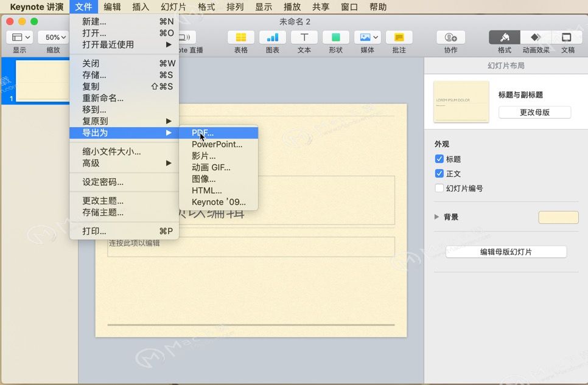The height and width of the screenshot is (385, 588).
Task: Choose 缩小文件大小... menu item
Action: pos(124,152)
